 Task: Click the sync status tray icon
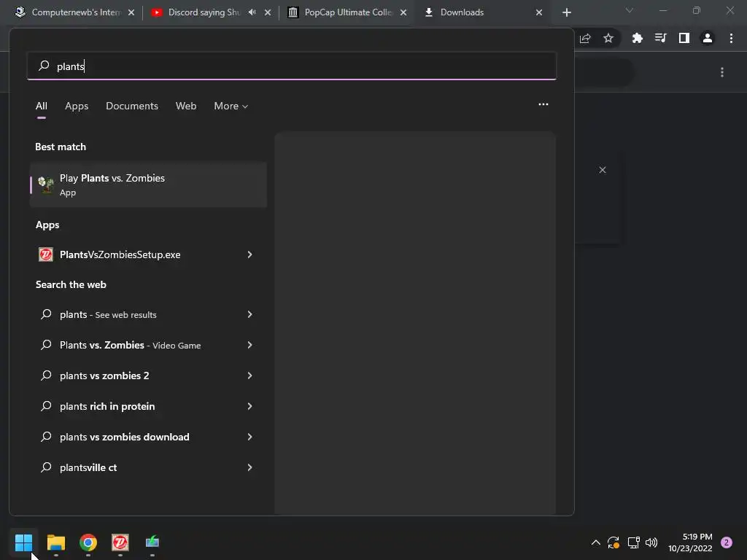[614, 542]
